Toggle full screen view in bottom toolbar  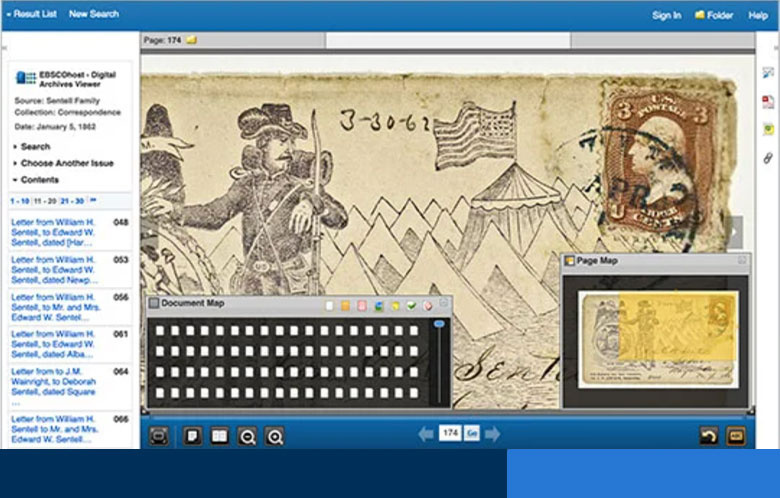[158, 436]
